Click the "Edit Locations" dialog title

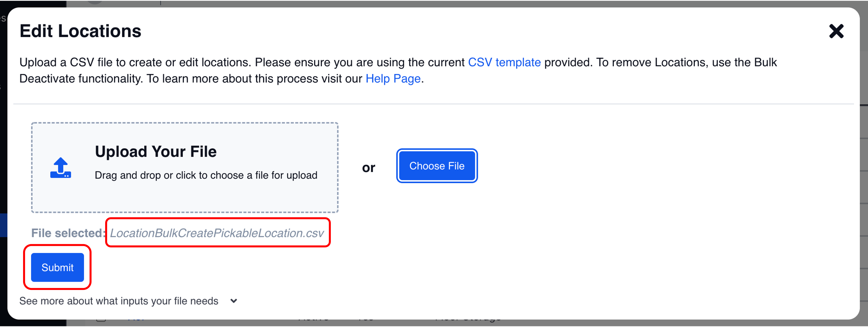[x=80, y=31]
